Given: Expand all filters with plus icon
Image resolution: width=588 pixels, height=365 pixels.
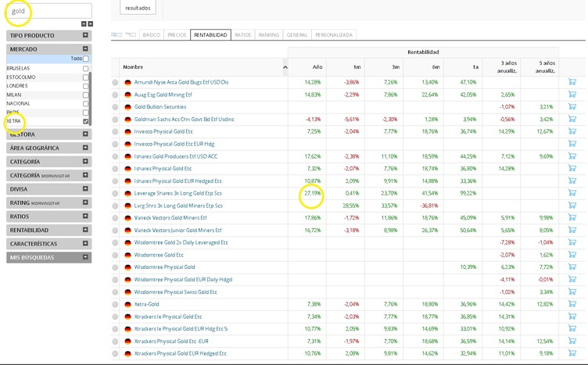Looking at the screenshot, I should click(91, 24).
